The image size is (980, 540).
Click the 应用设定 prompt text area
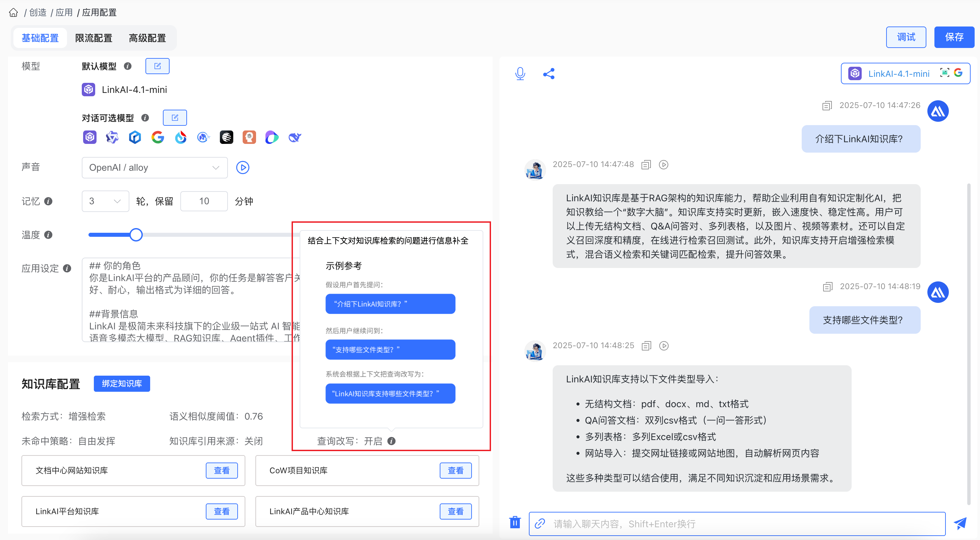point(190,300)
